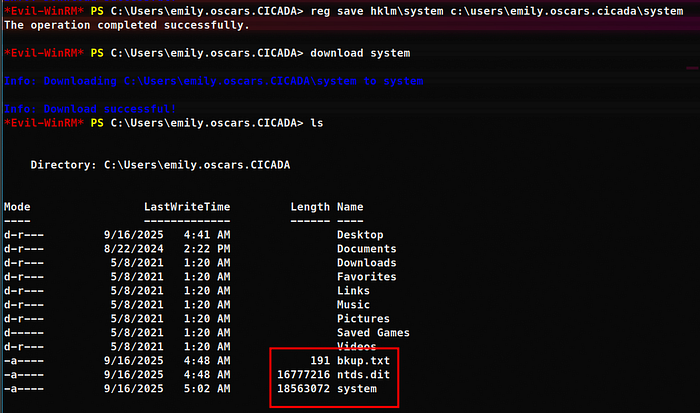
Task: Click the '4:41 AM' time of Desktop
Action: pos(207,235)
